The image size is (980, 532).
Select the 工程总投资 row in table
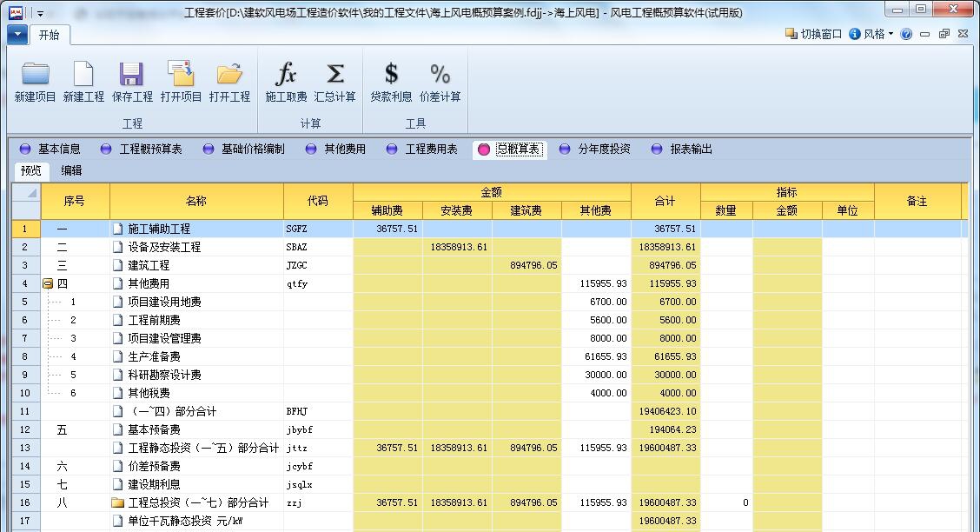pos(198,502)
